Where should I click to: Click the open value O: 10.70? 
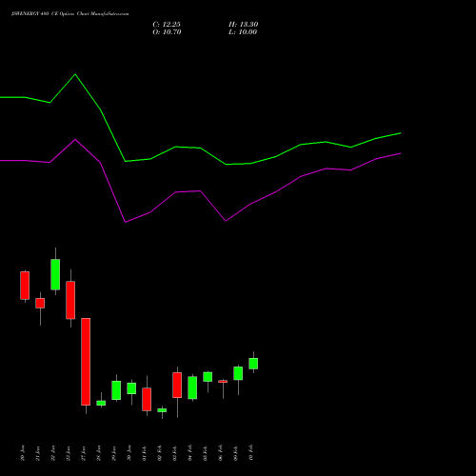coord(167,32)
